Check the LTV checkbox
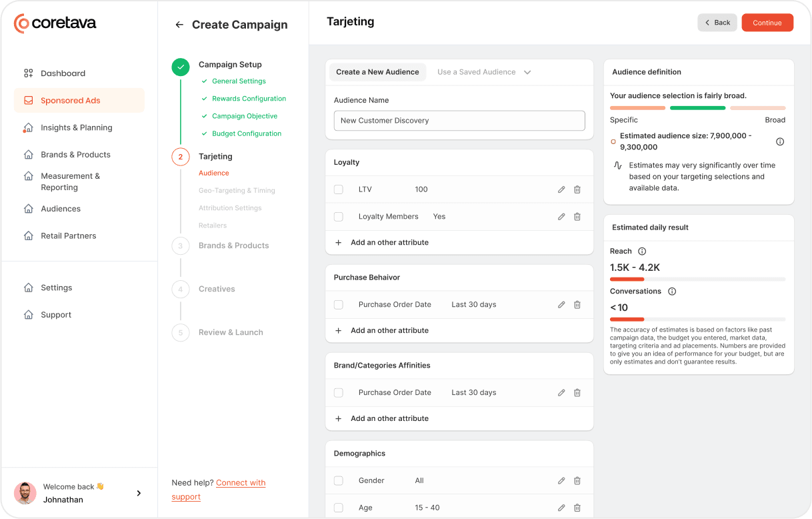The width and height of the screenshot is (812, 519). [x=339, y=189]
